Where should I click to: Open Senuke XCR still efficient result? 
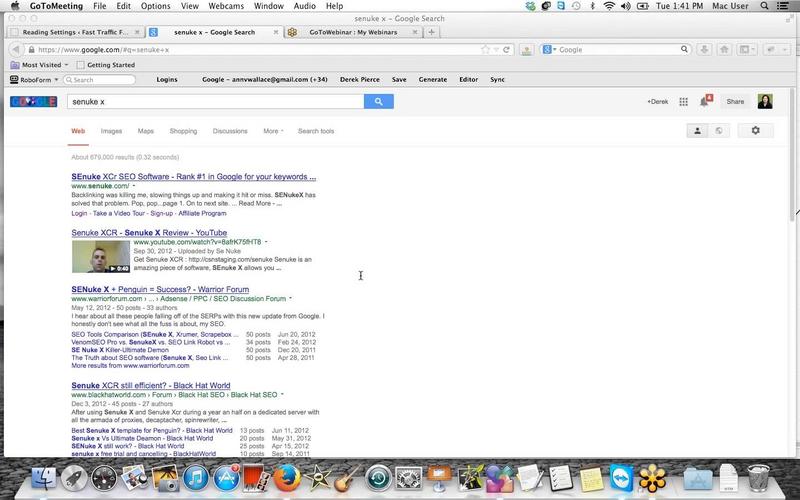coord(151,385)
